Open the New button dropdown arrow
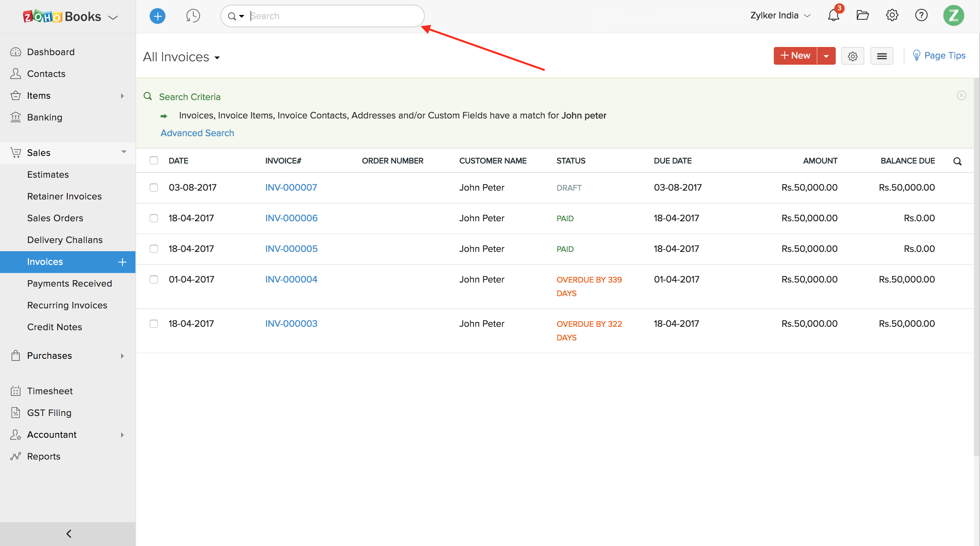This screenshot has width=980, height=546. point(826,56)
